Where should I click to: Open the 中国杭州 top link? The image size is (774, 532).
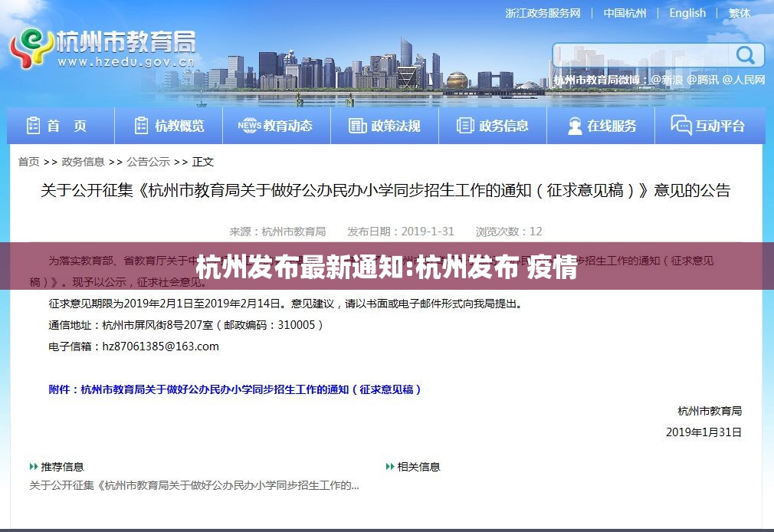coord(625,13)
